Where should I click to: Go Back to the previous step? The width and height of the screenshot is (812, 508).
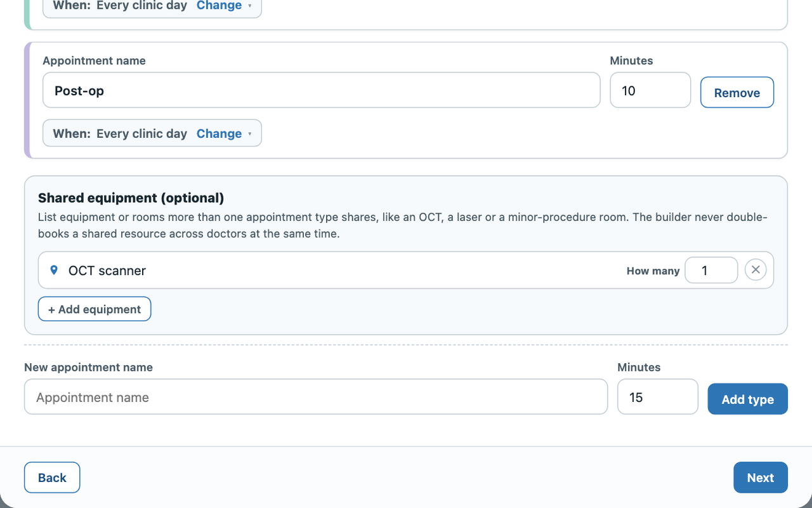52,478
